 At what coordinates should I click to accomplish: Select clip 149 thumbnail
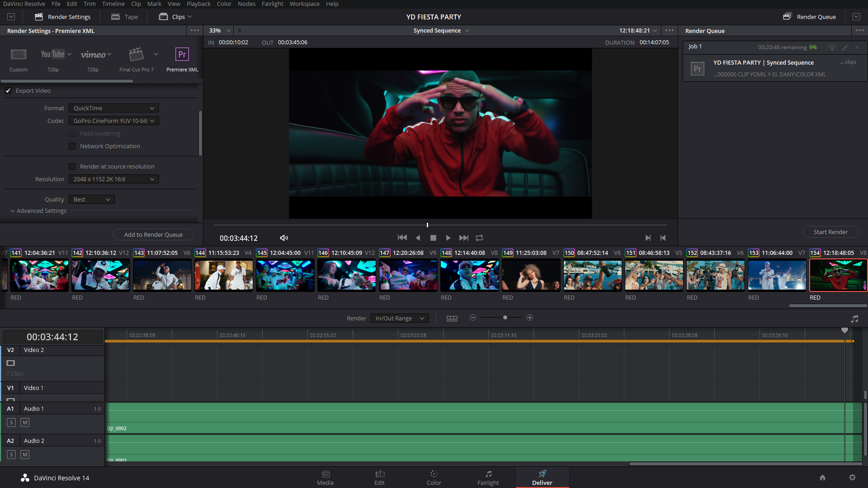coord(531,275)
